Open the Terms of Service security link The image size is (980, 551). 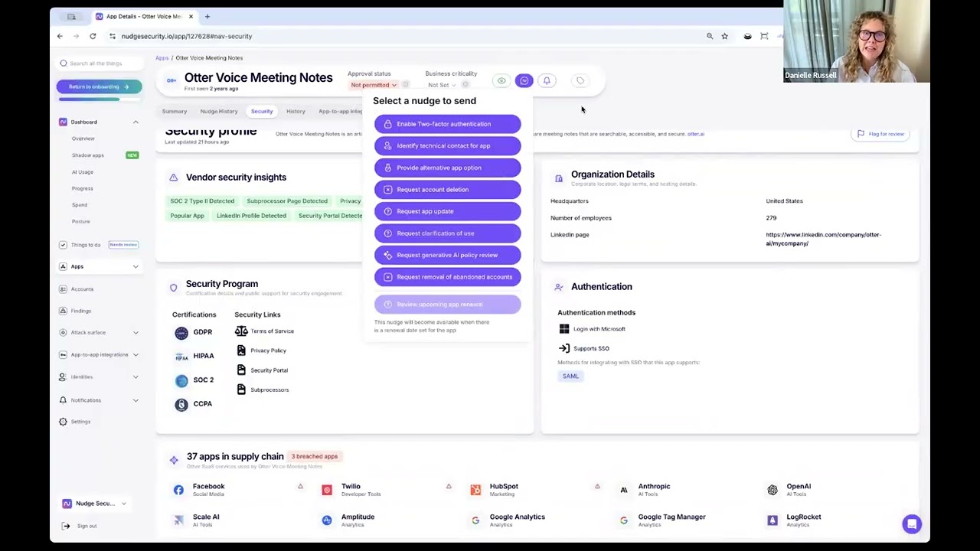(272, 331)
